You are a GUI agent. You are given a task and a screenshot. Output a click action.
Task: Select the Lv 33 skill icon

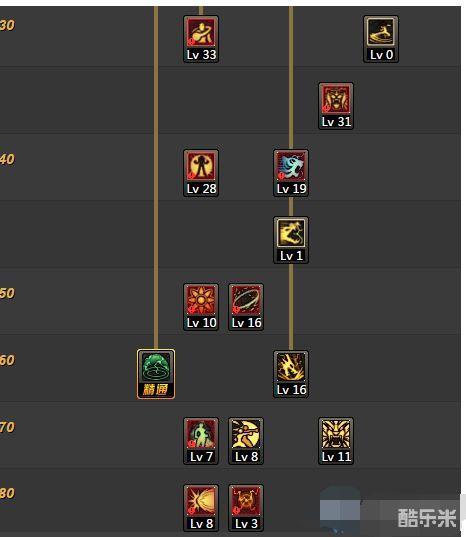(201, 39)
